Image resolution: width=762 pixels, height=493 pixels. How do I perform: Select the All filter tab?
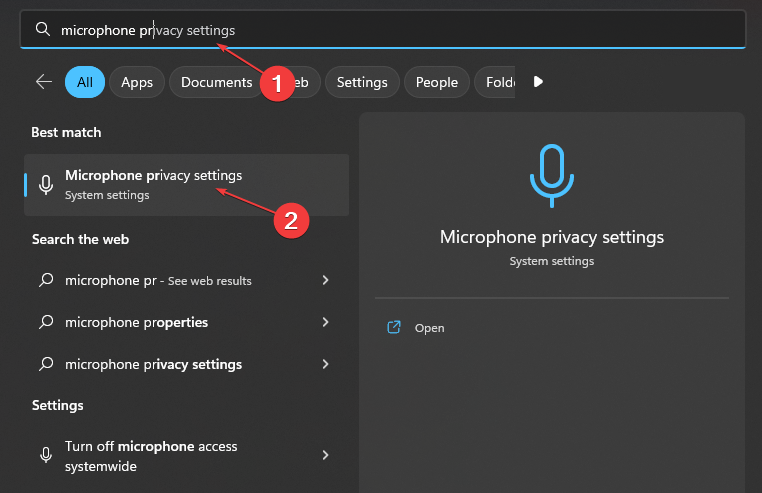tap(85, 82)
